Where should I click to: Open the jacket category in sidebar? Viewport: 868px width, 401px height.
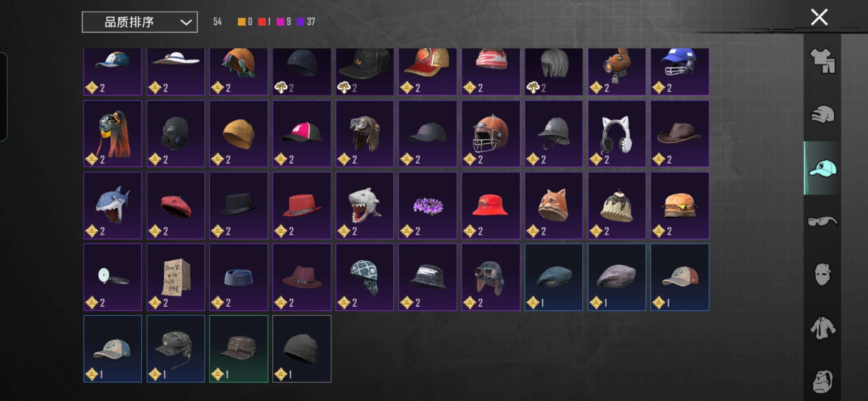coord(822,328)
